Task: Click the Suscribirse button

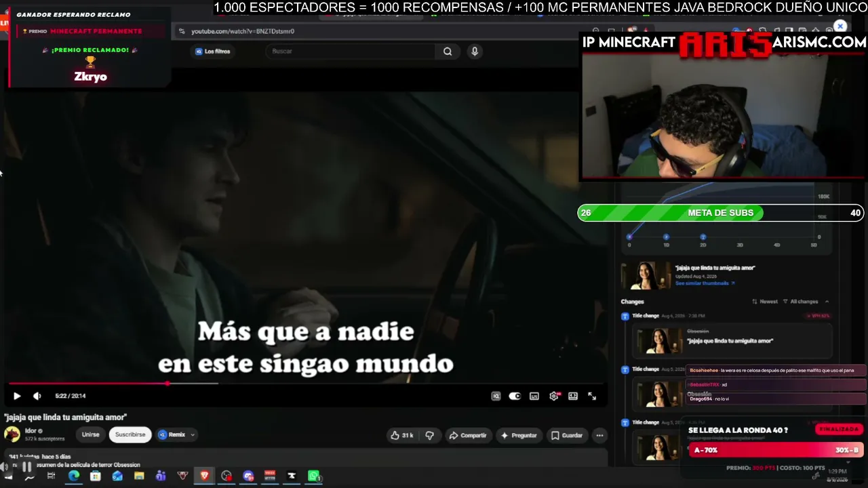Action: pyautogui.click(x=130, y=434)
